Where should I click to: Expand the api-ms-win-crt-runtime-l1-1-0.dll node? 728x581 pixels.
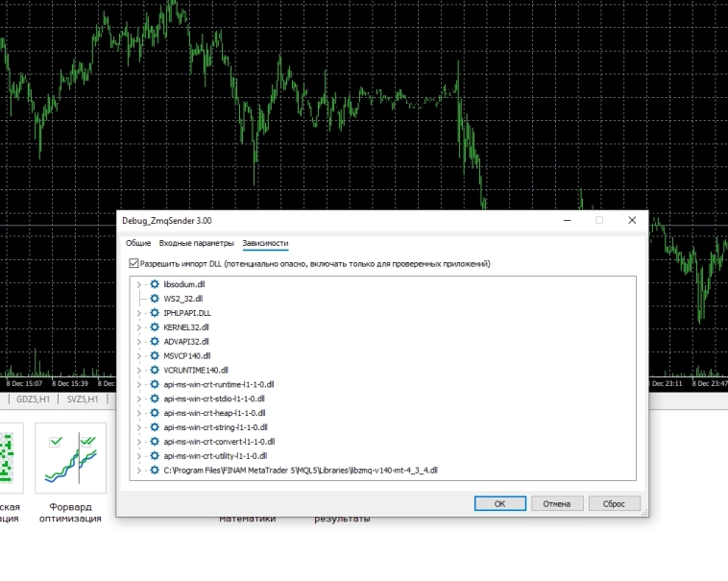(x=139, y=384)
